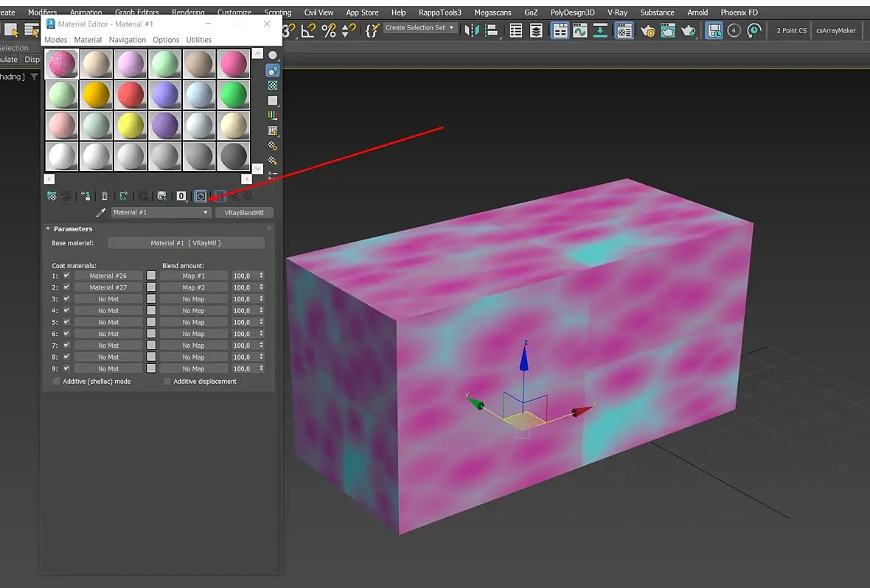This screenshot has width=870, height=588.
Task: Click the Mirror tool in main toolbar
Action: coord(472,30)
